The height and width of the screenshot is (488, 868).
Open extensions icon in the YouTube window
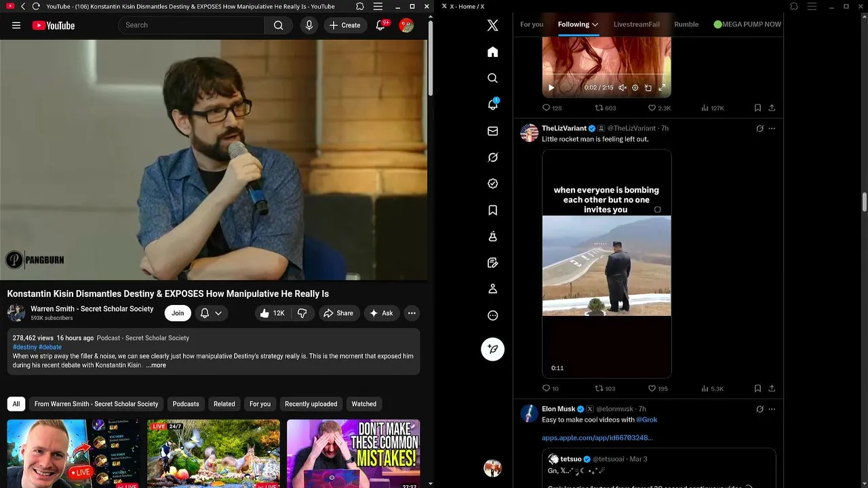(360, 6)
